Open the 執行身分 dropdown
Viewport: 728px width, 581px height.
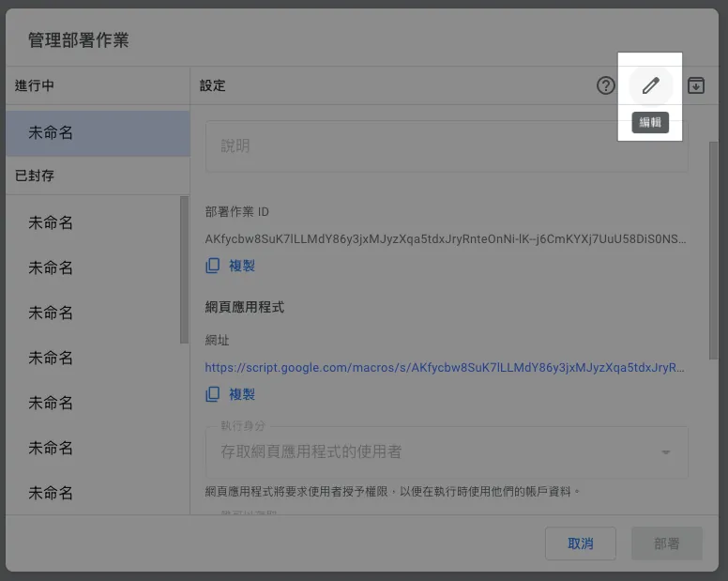pos(446,451)
